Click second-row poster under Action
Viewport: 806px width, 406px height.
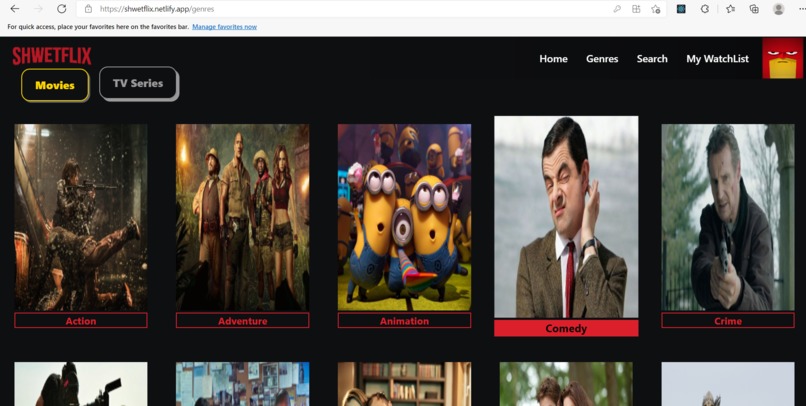81,384
